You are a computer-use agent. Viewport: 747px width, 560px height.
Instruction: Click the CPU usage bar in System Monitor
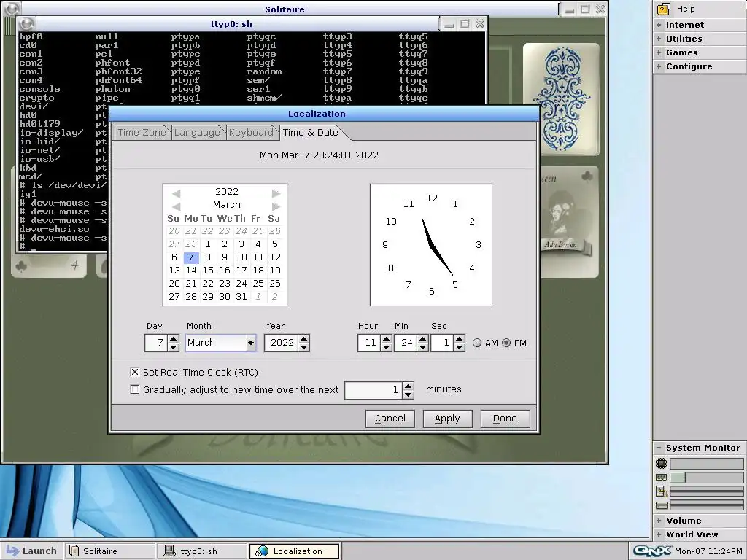707,463
